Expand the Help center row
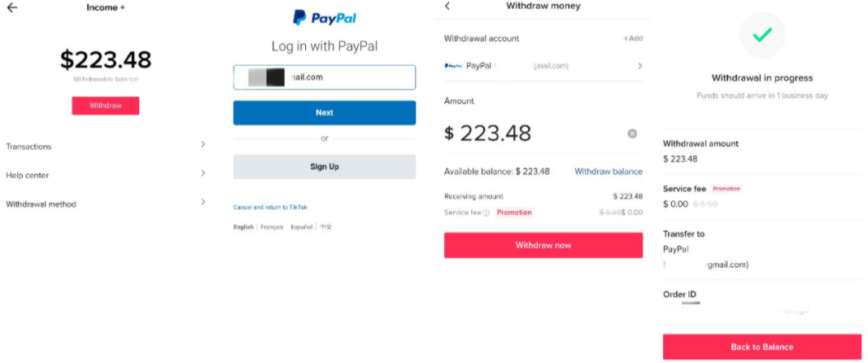Image resolution: width=868 pixels, height=363 pixels. [105, 175]
